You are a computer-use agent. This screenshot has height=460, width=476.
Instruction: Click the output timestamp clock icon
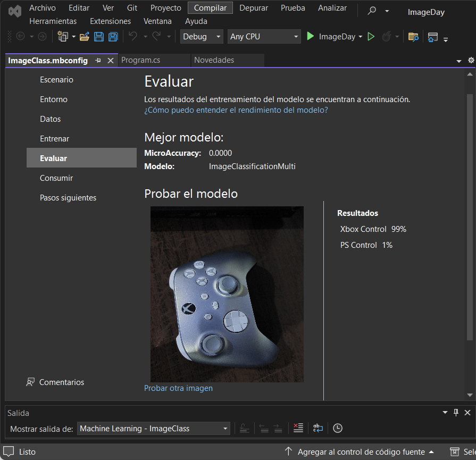pyautogui.click(x=338, y=428)
